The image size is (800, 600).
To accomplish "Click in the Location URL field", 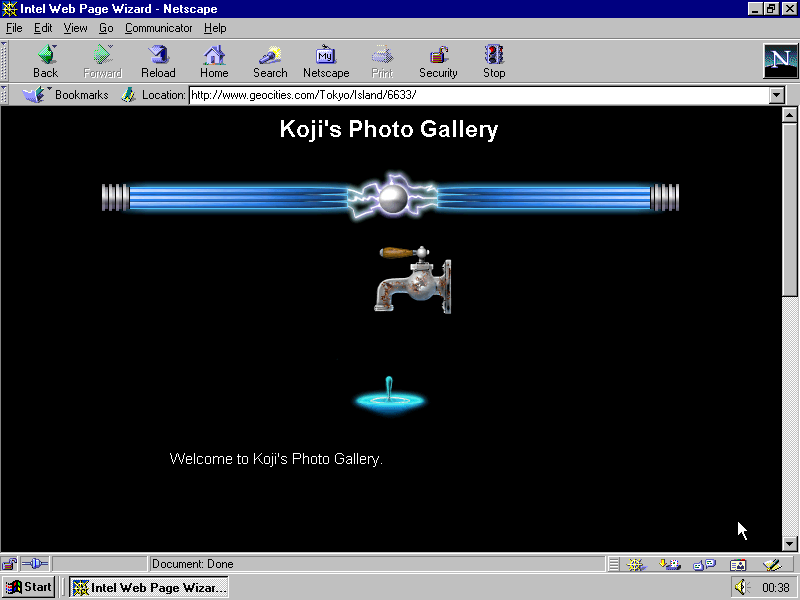I will tap(479, 95).
